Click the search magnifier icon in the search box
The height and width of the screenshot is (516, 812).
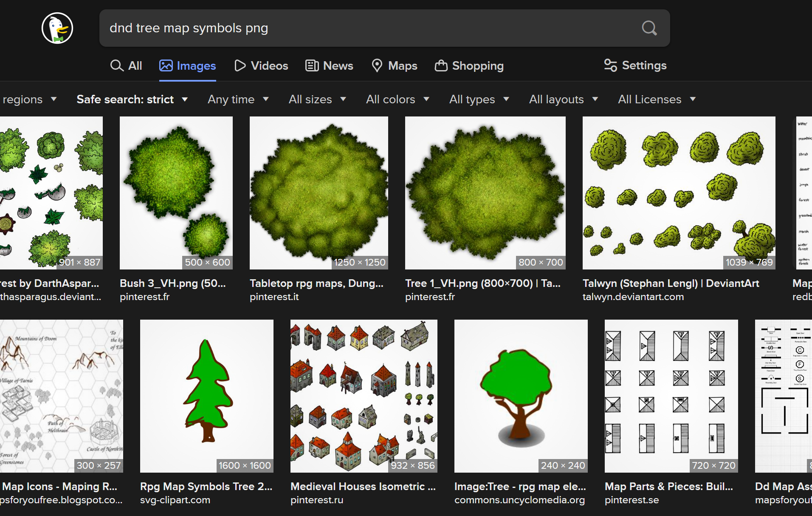[x=649, y=28]
